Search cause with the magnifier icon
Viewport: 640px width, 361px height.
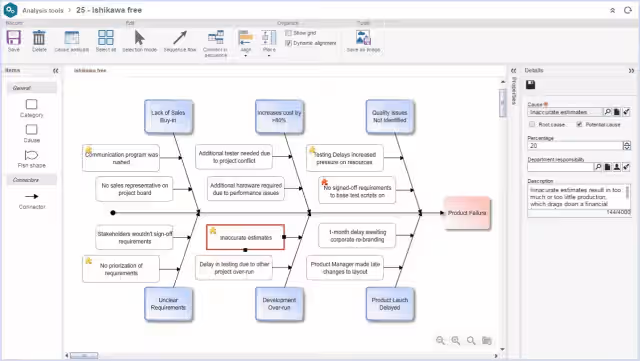click(607, 112)
